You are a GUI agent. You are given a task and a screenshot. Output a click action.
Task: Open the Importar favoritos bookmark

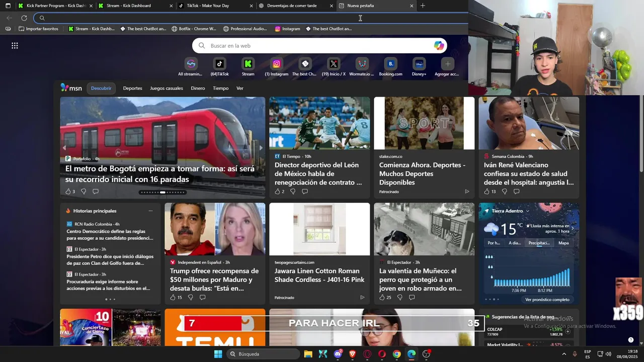pos(38,29)
